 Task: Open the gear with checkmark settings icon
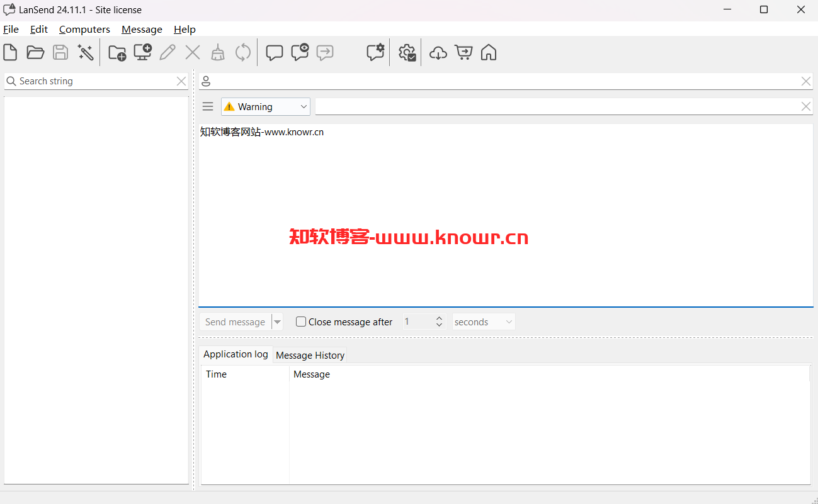coord(407,52)
